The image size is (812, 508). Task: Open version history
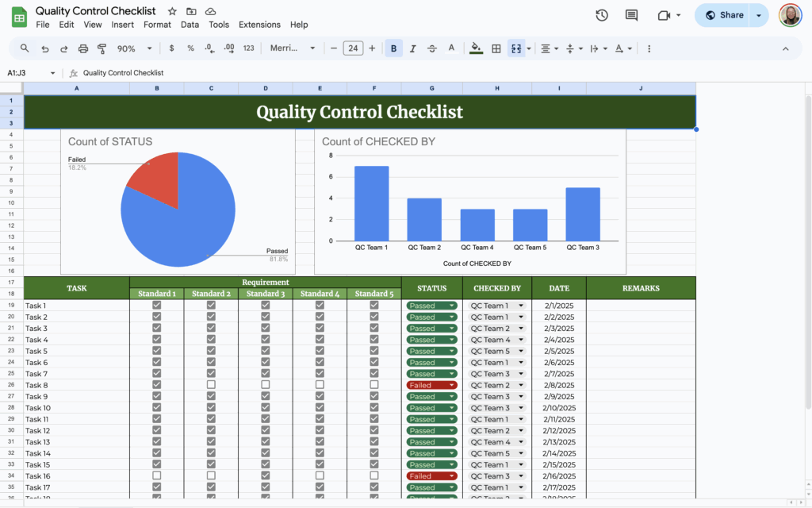coord(602,14)
